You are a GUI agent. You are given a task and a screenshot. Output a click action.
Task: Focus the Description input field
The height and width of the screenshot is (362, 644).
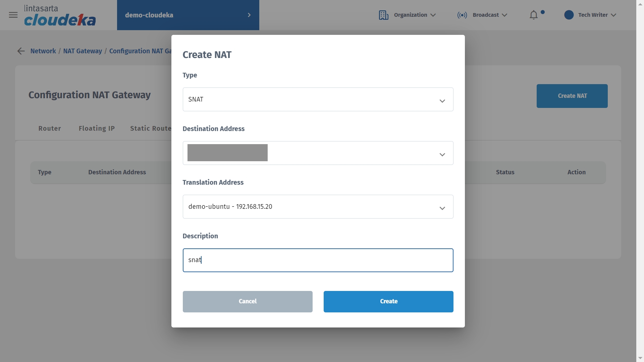(318, 260)
